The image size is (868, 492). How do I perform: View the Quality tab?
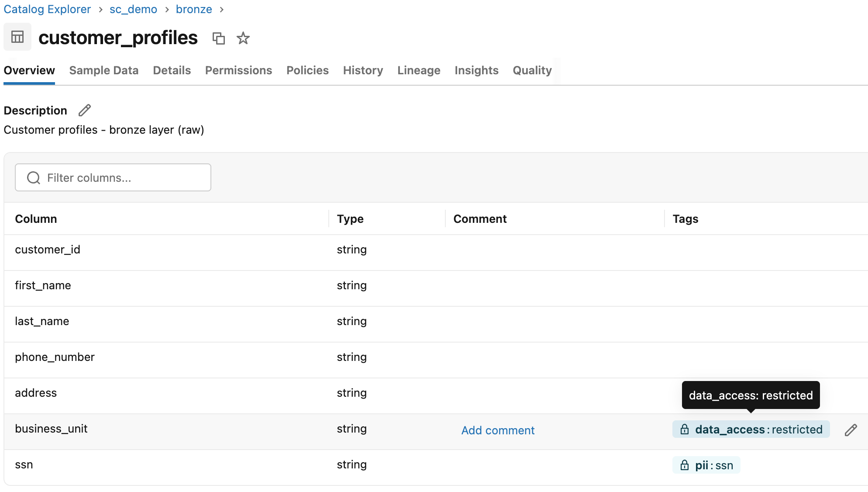532,70
